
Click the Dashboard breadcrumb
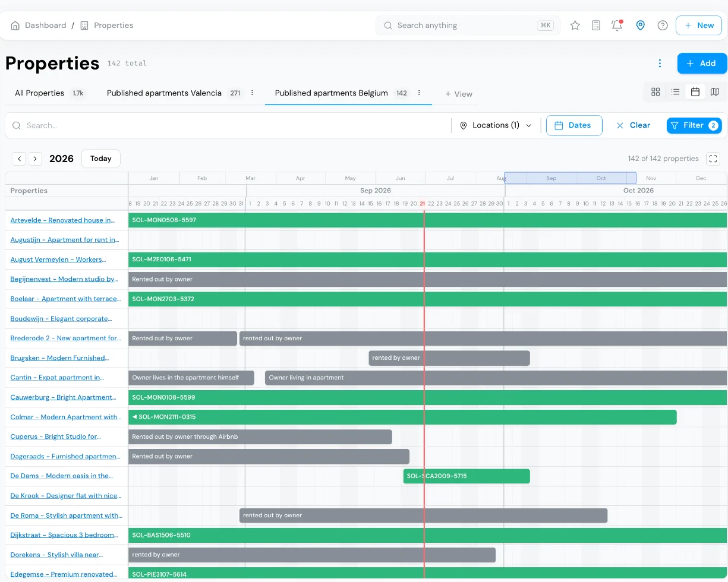pos(45,26)
